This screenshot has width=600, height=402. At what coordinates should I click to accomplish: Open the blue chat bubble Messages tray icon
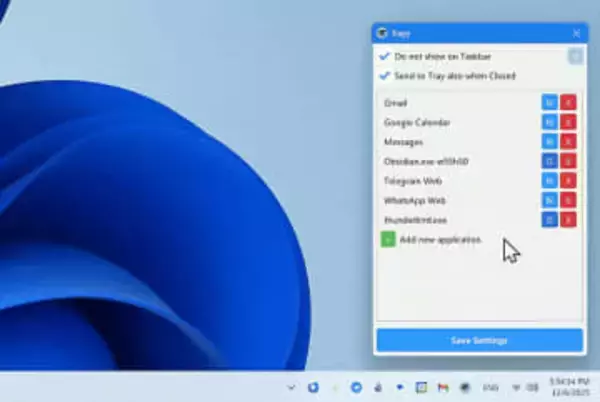pyautogui.click(x=400, y=387)
